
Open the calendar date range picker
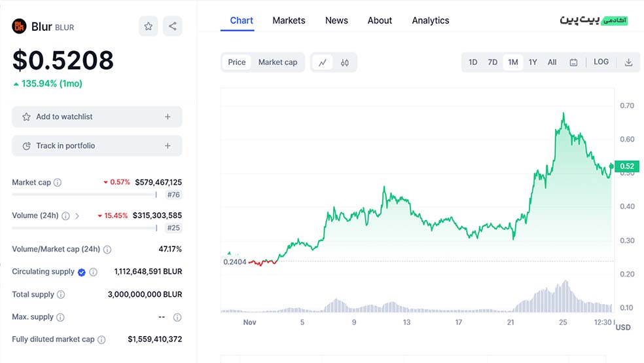[573, 62]
